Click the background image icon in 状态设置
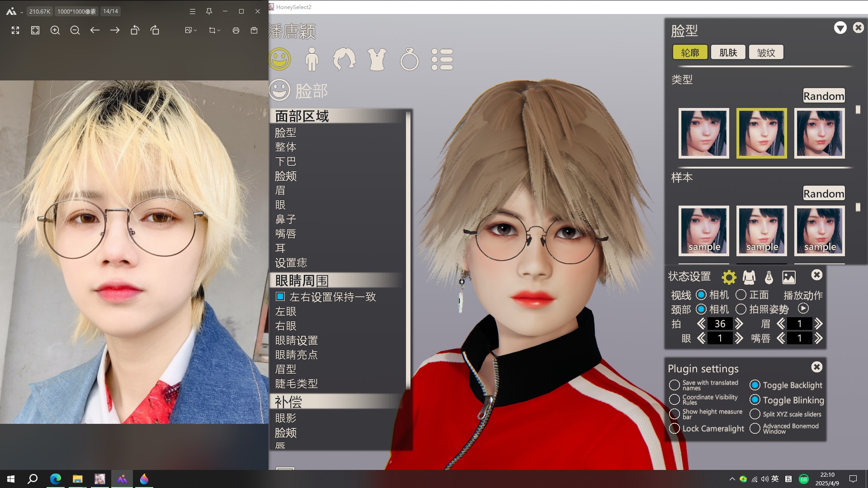868x488 pixels. pyautogui.click(x=788, y=277)
